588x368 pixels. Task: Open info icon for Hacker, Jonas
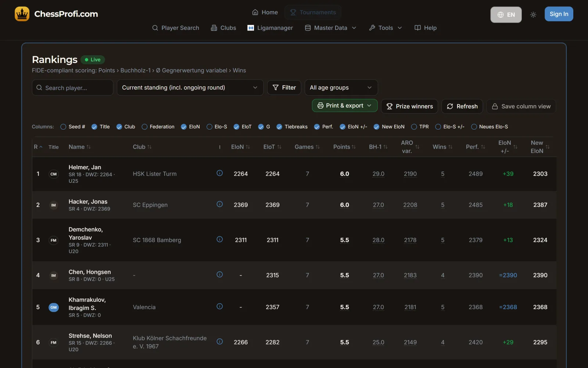220,204
